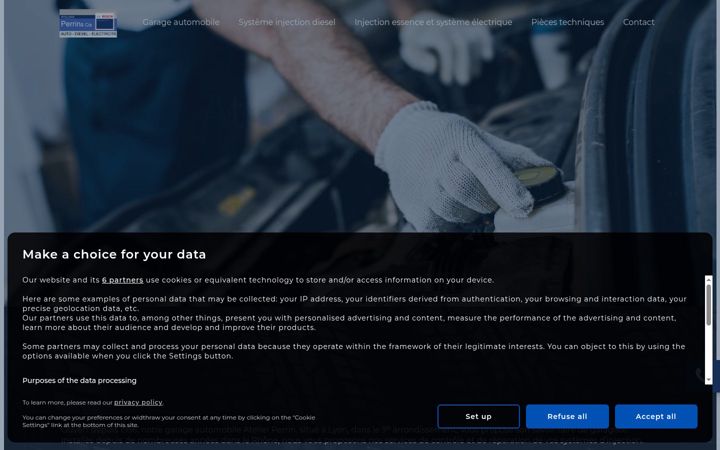This screenshot has height=450, width=720.
Task: Click the Accept all button
Action: [x=656, y=416]
